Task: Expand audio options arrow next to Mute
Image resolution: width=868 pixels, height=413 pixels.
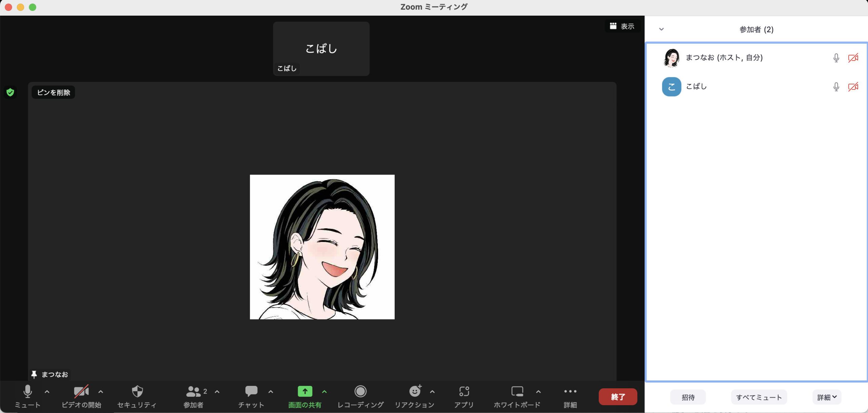Action: point(47,392)
